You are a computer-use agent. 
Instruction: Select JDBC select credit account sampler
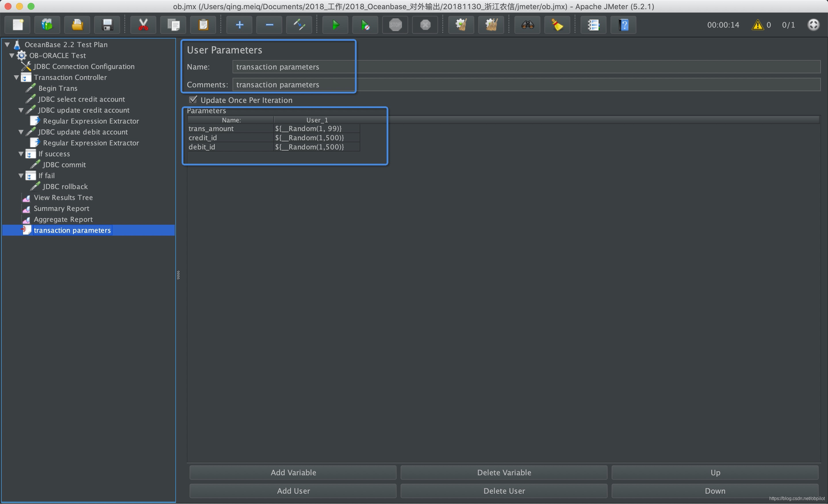tap(81, 99)
